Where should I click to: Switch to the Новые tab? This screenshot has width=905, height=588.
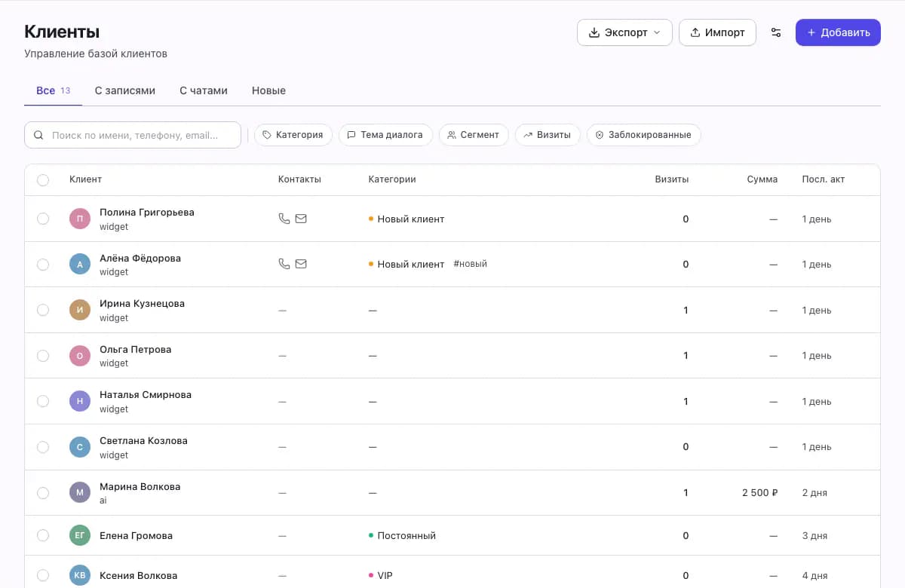pos(268,90)
